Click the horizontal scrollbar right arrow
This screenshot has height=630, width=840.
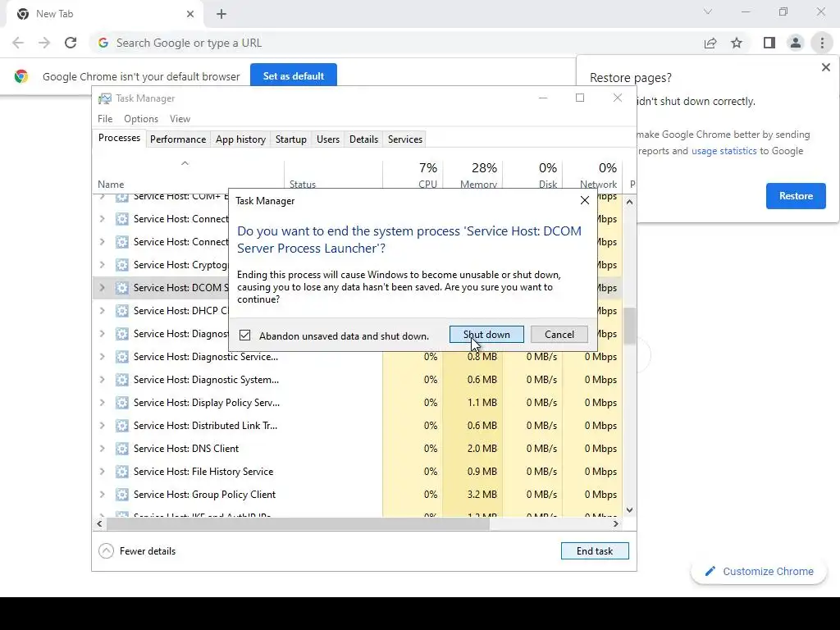click(615, 524)
